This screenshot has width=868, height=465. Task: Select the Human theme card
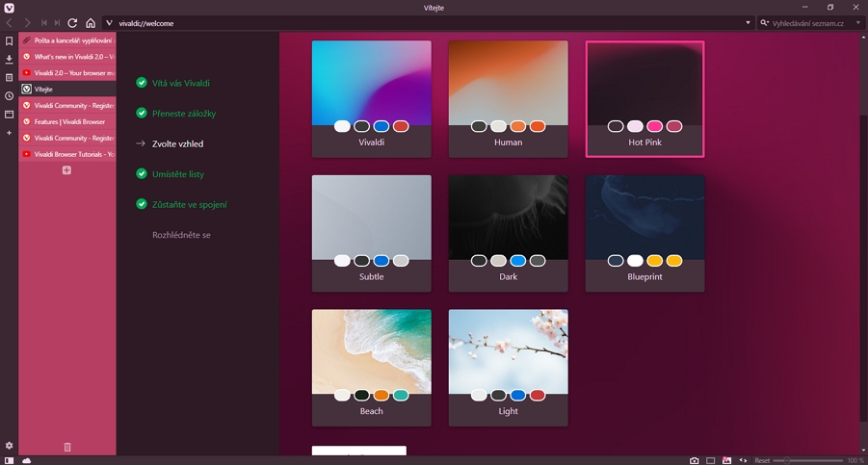[508, 99]
